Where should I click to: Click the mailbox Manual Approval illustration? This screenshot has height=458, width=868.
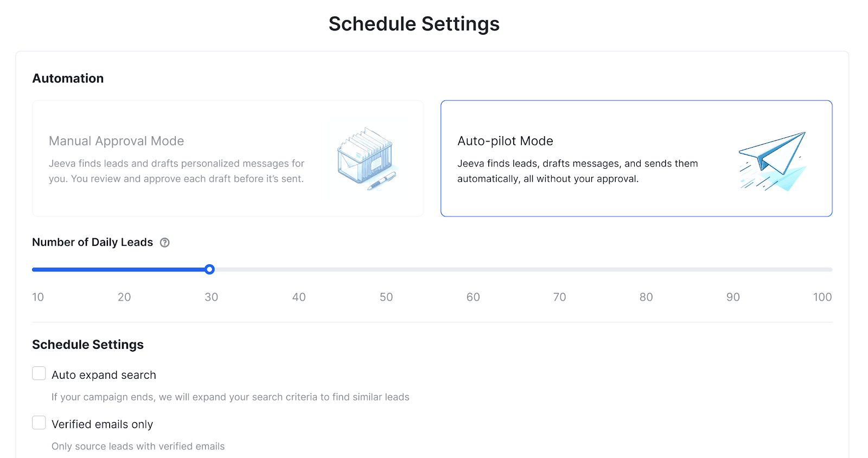pos(367,159)
